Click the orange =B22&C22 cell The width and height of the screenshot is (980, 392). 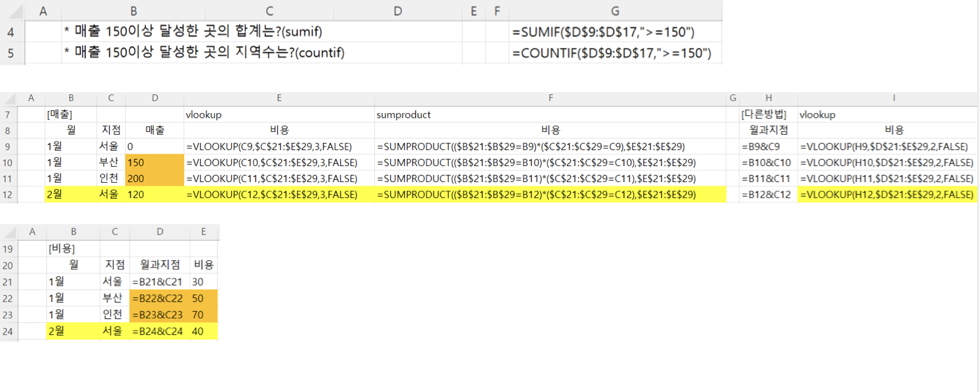tap(160, 299)
